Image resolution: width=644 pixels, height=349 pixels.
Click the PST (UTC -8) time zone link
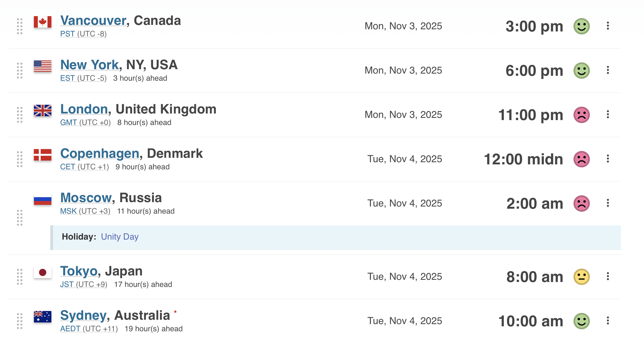click(83, 34)
